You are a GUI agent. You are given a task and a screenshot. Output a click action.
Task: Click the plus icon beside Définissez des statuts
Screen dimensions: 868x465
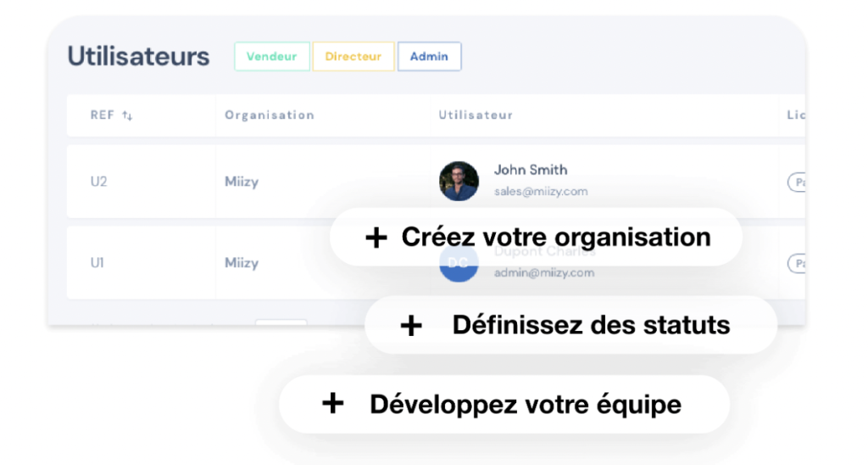click(411, 326)
